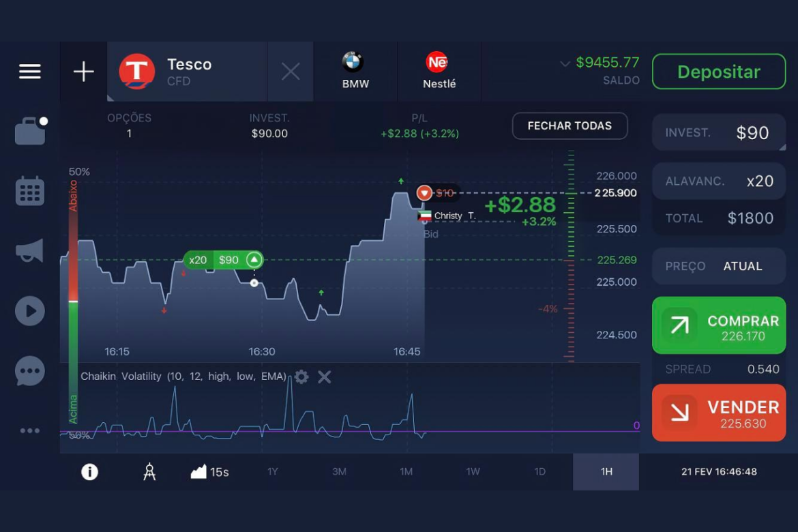Screen dimensions: 798x532
Task: Select the 1D timeframe
Action: (540, 472)
